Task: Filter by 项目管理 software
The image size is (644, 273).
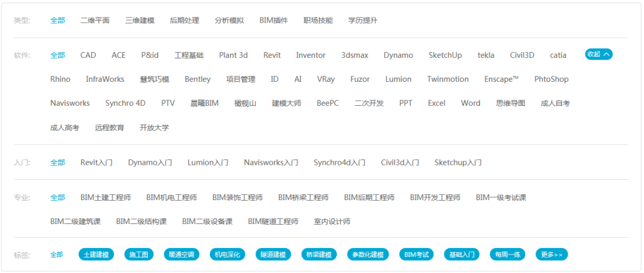Action: (x=241, y=79)
